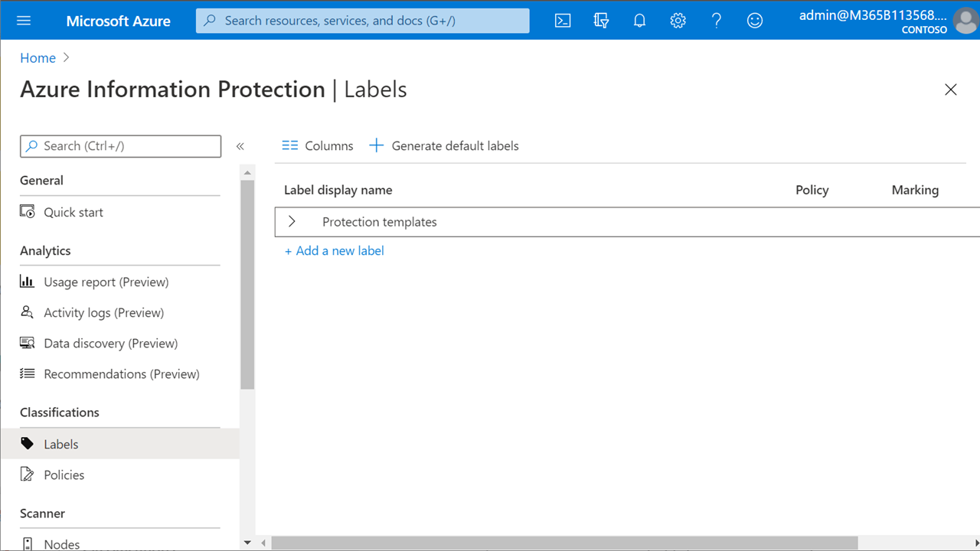Viewport: 980px width, 551px height.
Task: Click Generate default labels
Action: pyautogui.click(x=444, y=145)
